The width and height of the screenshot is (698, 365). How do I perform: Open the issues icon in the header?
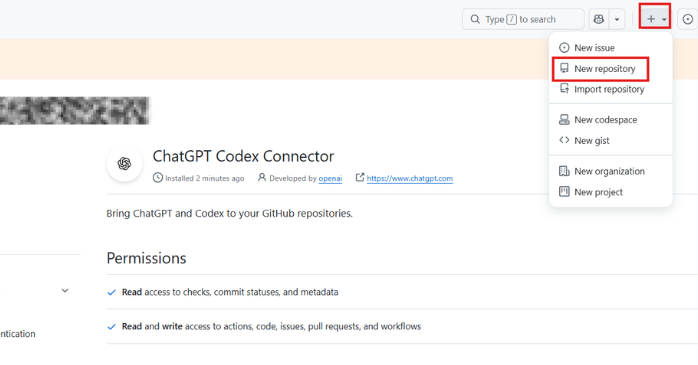pyautogui.click(x=688, y=19)
